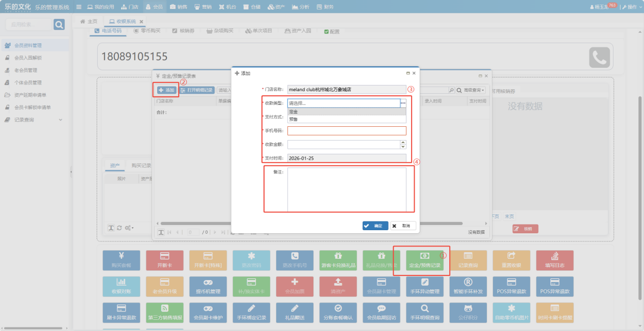This screenshot has width=644, height=331.
Task: Click into the 手机号码 input field
Action: tap(346, 131)
